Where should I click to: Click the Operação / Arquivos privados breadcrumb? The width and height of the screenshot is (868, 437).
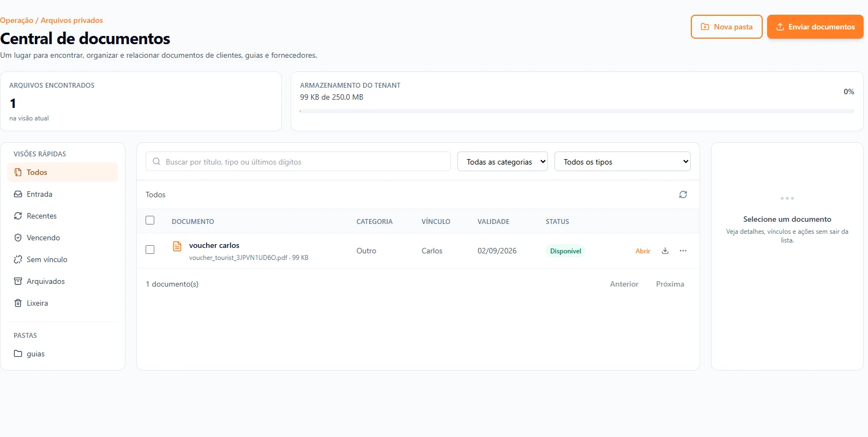pyautogui.click(x=51, y=20)
